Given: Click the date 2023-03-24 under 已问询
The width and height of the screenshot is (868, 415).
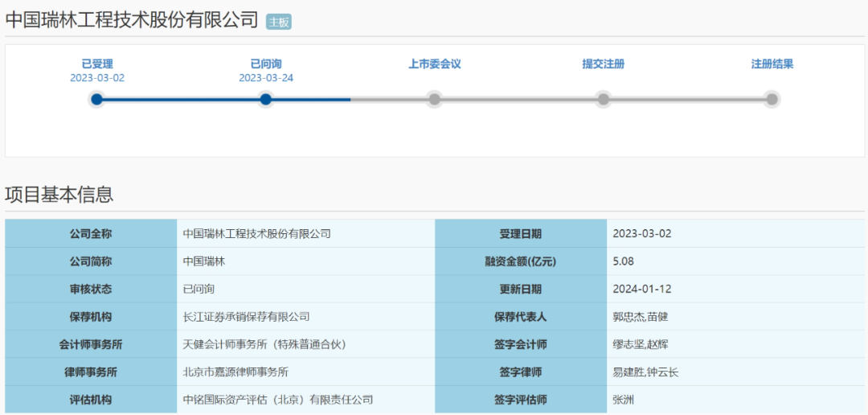Looking at the screenshot, I should pyautogui.click(x=266, y=78).
